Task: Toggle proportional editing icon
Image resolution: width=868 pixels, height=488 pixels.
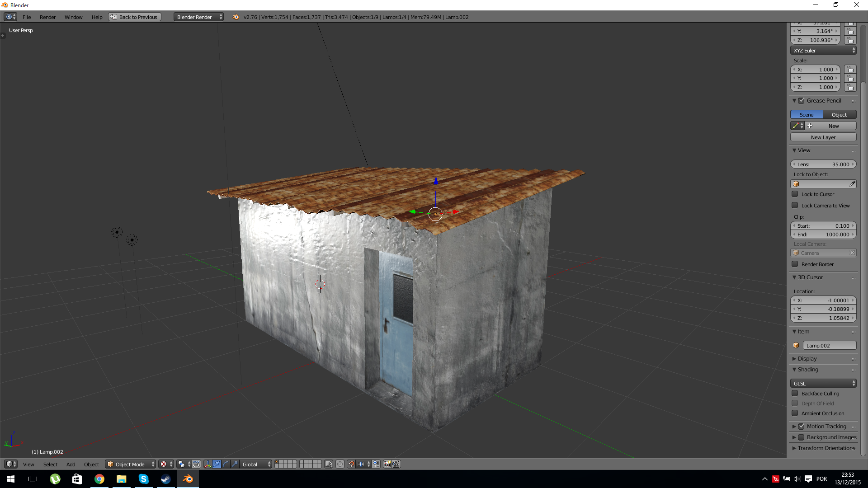Action: coord(340,464)
